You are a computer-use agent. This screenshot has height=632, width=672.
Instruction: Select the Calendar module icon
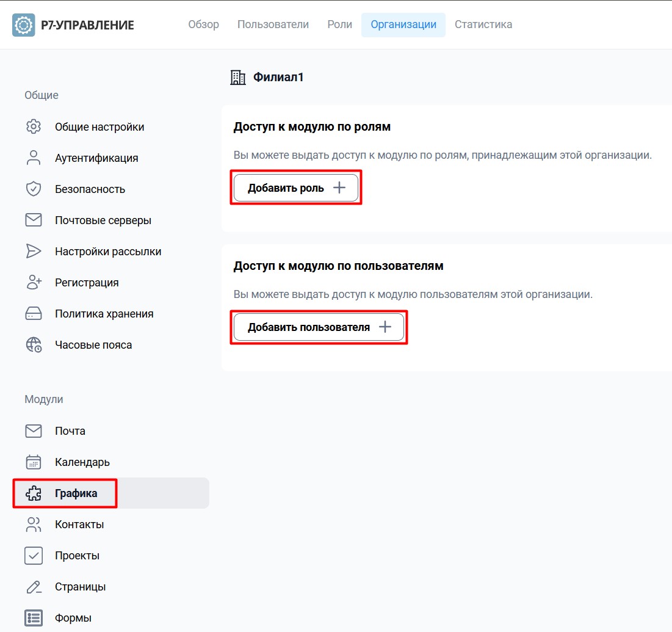tap(34, 462)
